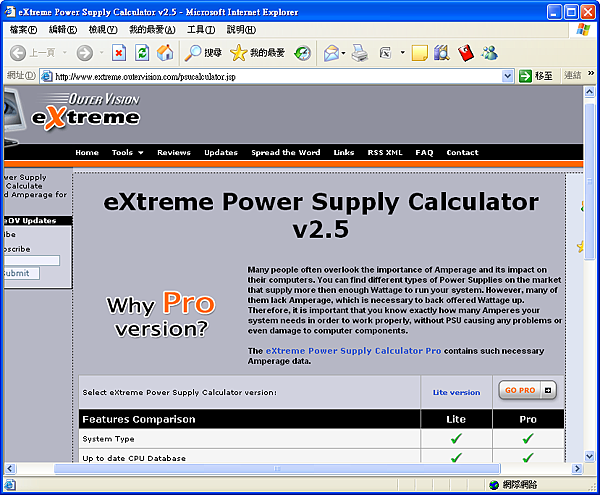The width and height of the screenshot is (600, 495).
Task: Expand the Forward button history dropdown
Action: coord(101,52)
